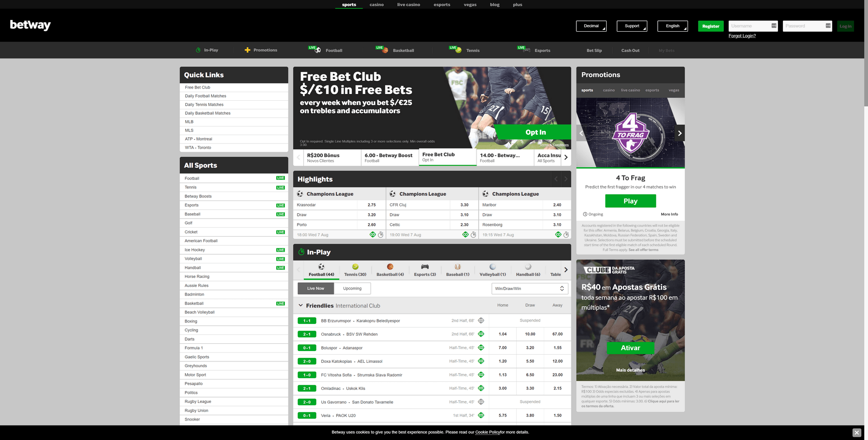Image resolution: width=868 pixels, height=440 pixels.
Task: Show more sports in In-Play sport tabs
Action: [x=566, y=270]
